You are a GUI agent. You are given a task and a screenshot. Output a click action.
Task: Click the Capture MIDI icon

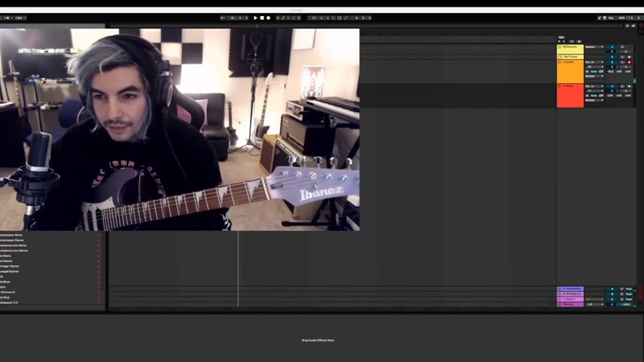pos(293,18)
